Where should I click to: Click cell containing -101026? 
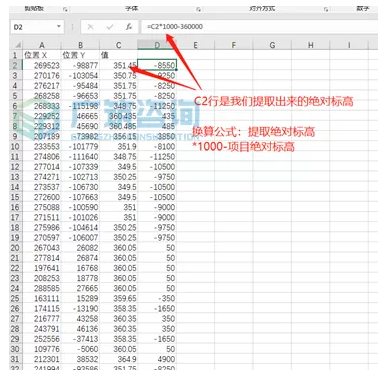tap(80, 217)
